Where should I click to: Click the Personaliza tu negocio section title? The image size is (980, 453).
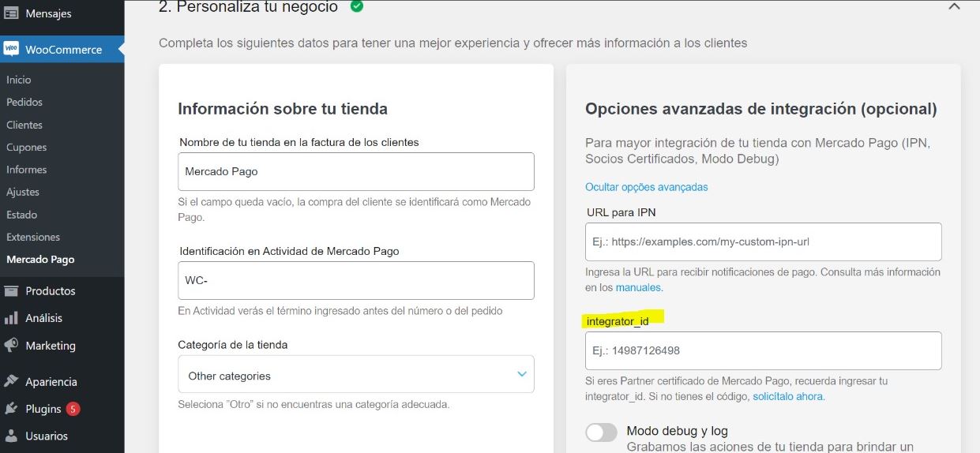[248, 7]
